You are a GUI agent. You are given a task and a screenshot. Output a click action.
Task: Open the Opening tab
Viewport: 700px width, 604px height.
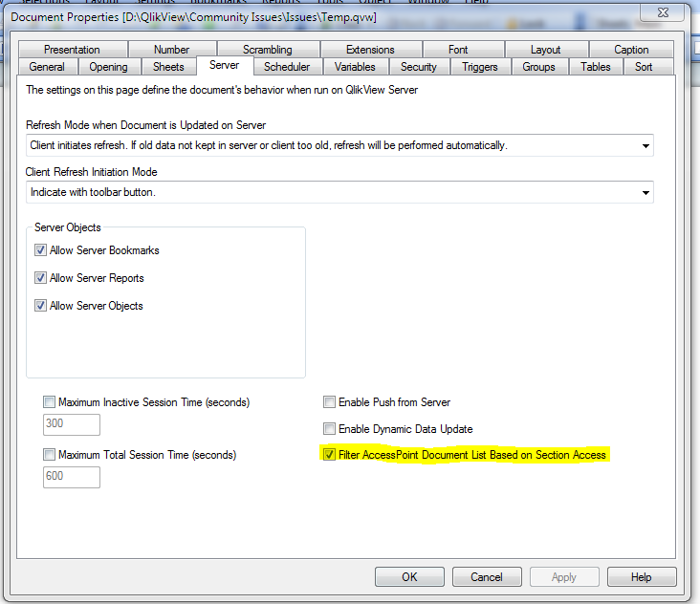pyautogui.click(x=108, y=67)
